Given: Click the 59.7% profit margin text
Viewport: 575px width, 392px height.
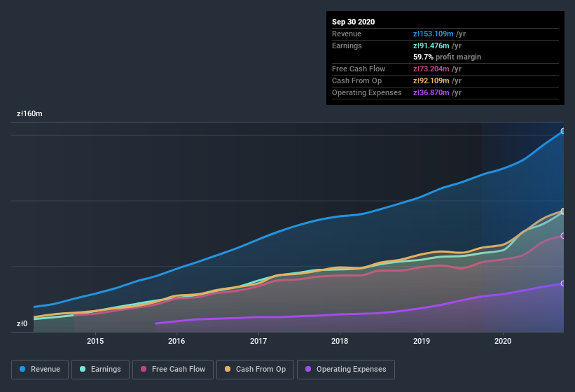Looking at the screenshot, I should [x=447, y=57].
